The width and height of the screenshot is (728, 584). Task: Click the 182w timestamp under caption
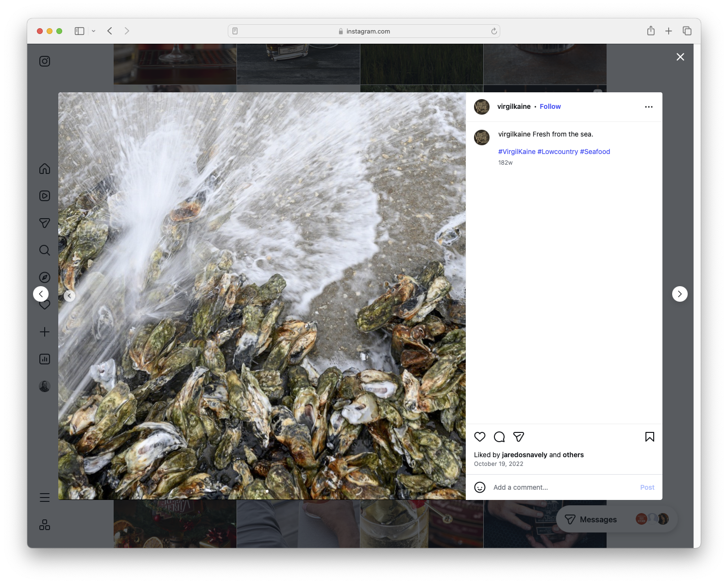[x=506, y=163]
